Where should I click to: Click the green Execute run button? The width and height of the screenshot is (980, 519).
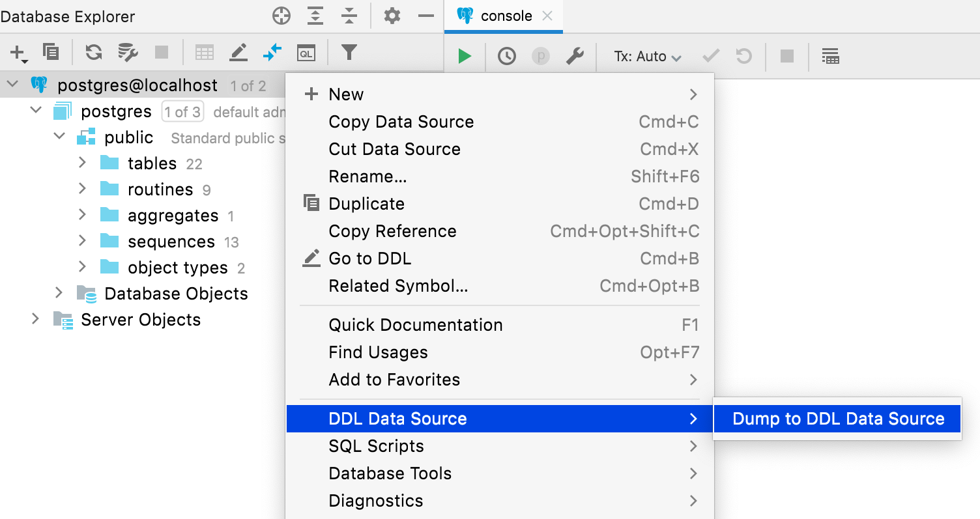point(465,57)
